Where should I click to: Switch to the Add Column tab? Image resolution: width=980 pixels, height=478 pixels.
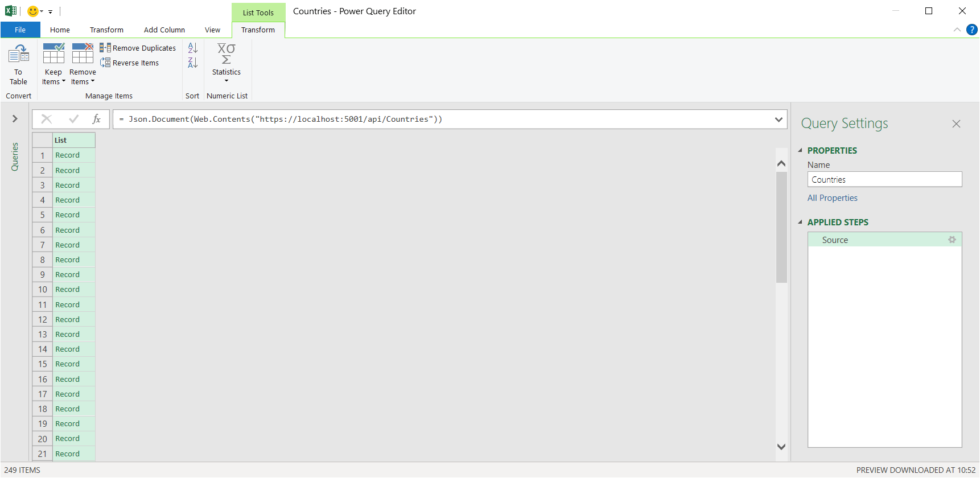coord(164,30)
